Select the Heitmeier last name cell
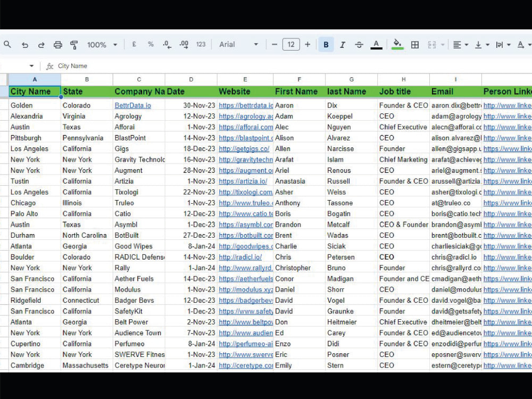Viewport: 532px width, 399px height. pos(352,322)
